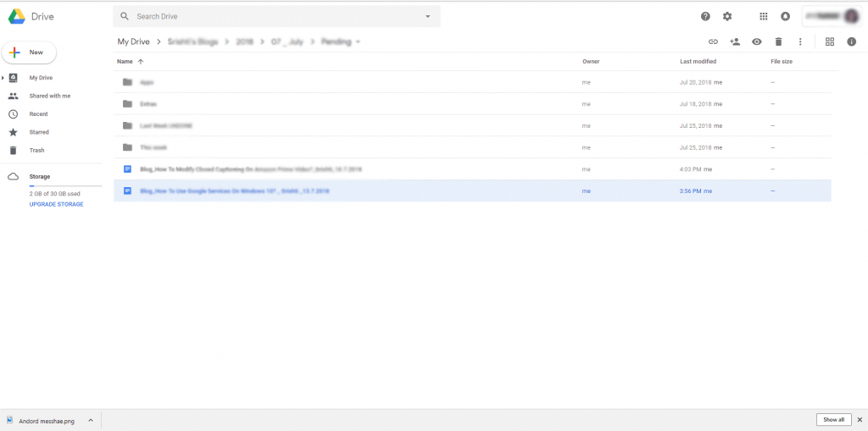This screenshot has height=431, width=868.
Task: Click the Remove trash can toolbar icon
Action: (778, 41)
